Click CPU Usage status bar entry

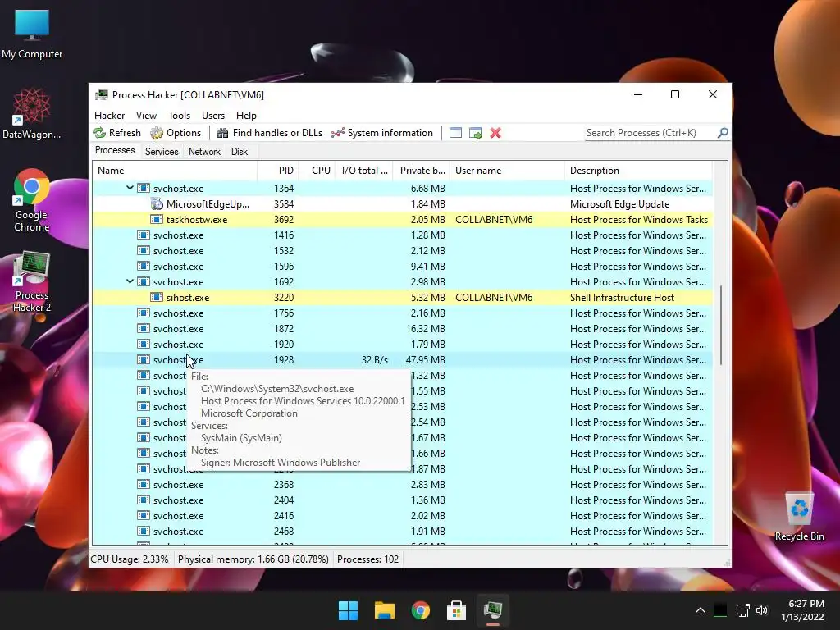[129, 559]
